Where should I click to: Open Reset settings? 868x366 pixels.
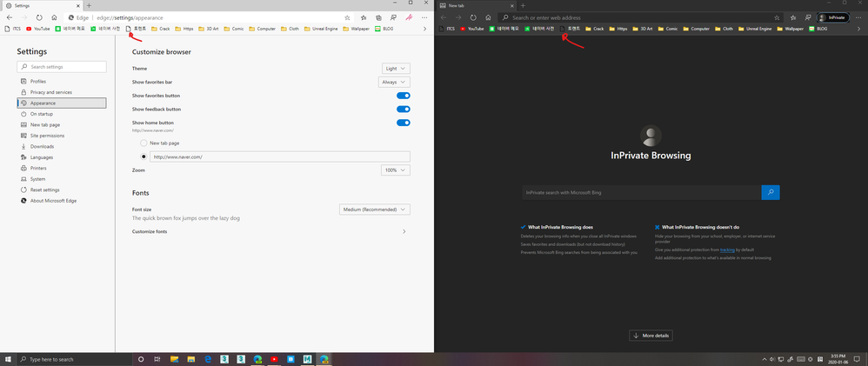click(x=62, y=190)
